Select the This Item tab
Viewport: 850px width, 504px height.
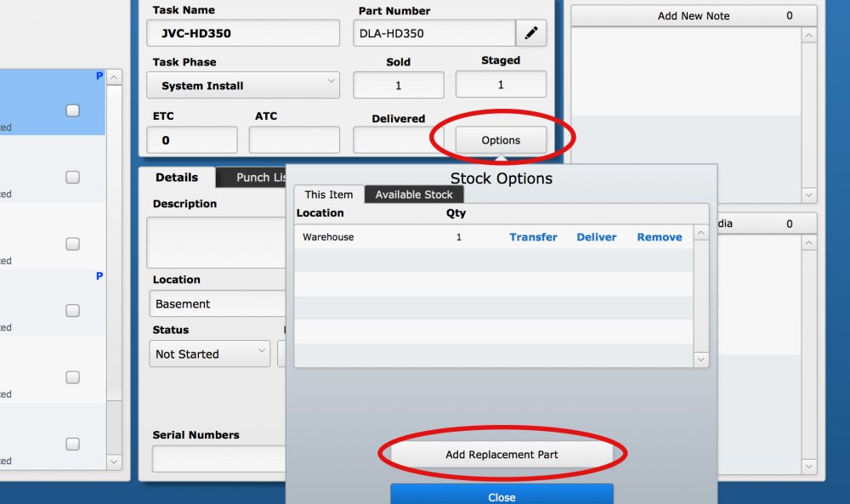tap(328, 195)
